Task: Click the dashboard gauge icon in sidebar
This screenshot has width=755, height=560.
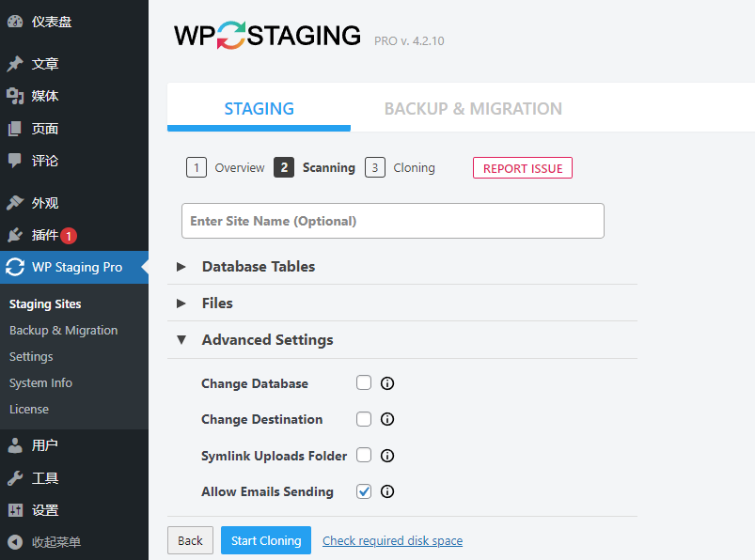Action: 15,22
